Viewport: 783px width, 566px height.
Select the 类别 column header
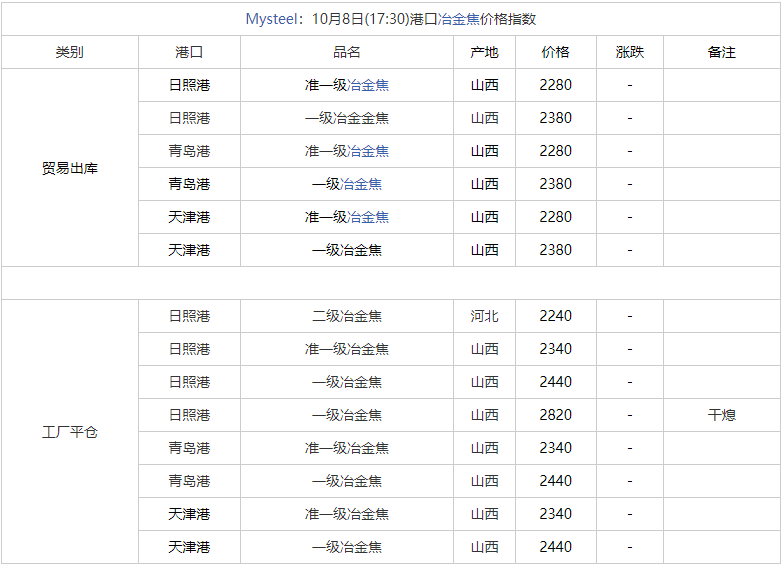pos(69,52)
